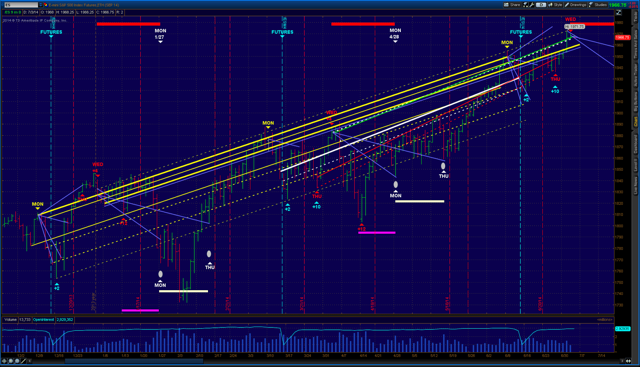Click the ES symbol input field
The height and width of the screenshot is (367, 640).
21,5
